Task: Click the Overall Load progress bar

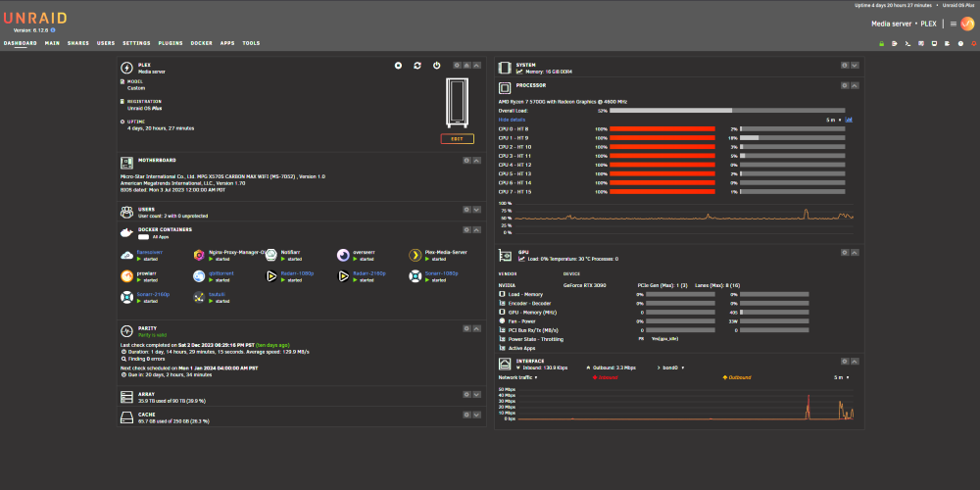Action: tap(727, 111)
